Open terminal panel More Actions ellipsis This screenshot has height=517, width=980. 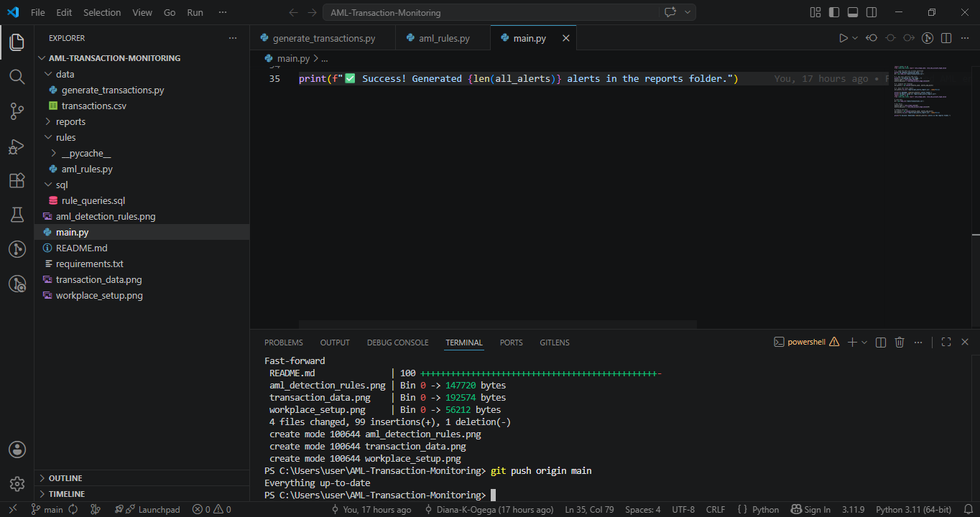[x=920, y=343]
